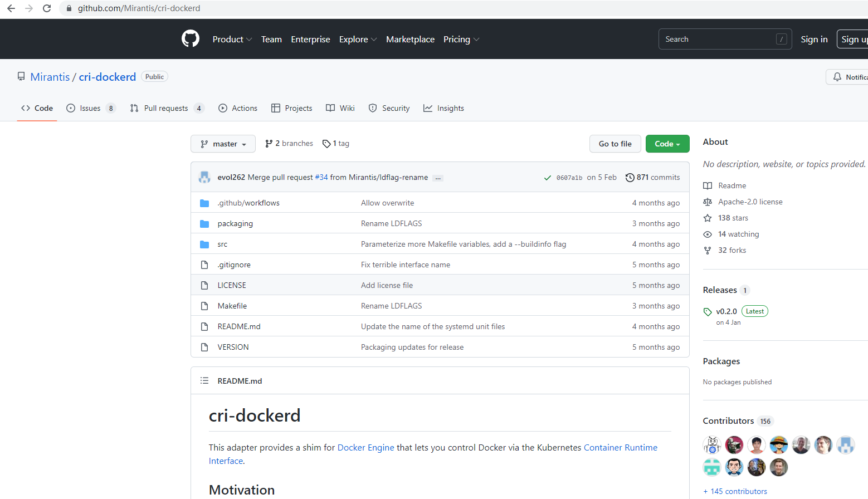Click the browser reload icon
This screenshot has width=868, height=499.
[47, 8]
